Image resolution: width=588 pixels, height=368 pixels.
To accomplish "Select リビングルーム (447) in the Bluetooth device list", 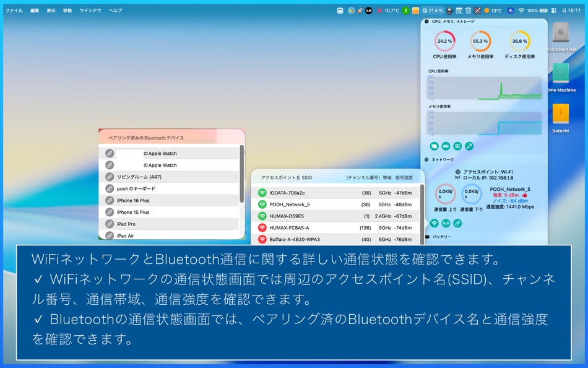I will coord(139,177).
